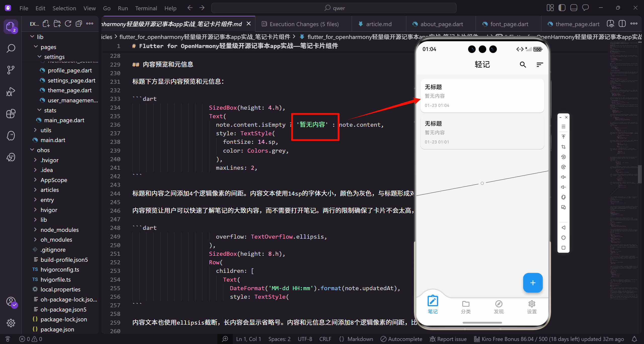This screenshot has height=344, width=644.
Task: Open the Extensions view
Action: click(x=11, y=114)
